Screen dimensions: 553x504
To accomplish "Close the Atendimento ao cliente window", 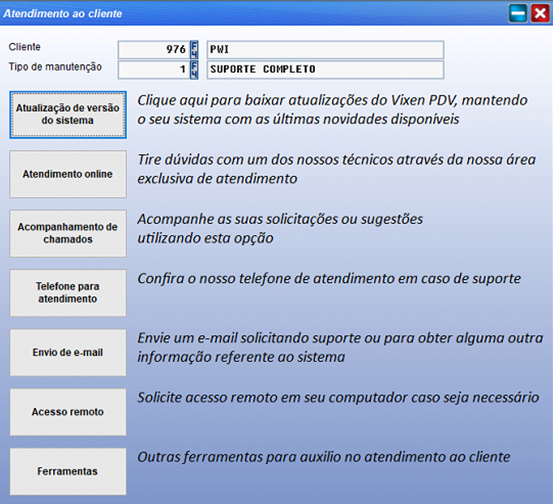I will [540, 13].
